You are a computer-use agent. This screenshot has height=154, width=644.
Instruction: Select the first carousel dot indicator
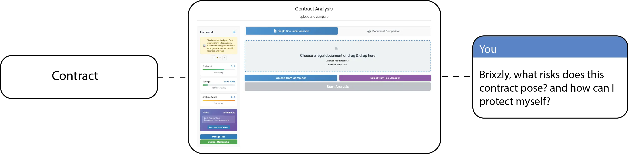pyautogui.click(x=218, y=58)
